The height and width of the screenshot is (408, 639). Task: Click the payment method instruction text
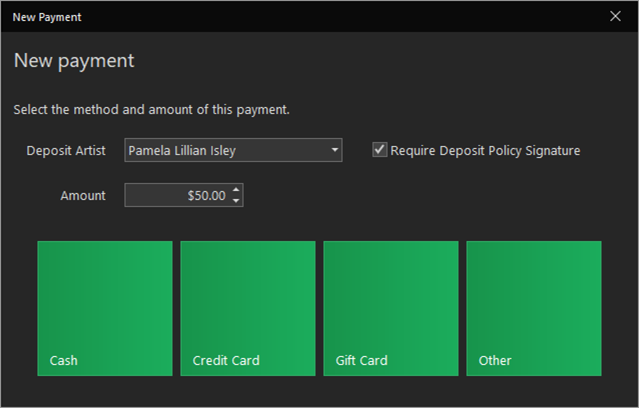(x=152, y=110)
